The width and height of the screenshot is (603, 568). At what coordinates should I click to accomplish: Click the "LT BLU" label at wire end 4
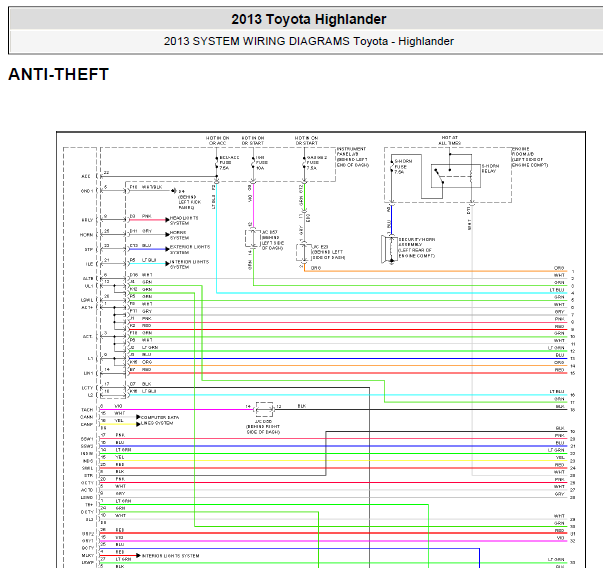557,290
